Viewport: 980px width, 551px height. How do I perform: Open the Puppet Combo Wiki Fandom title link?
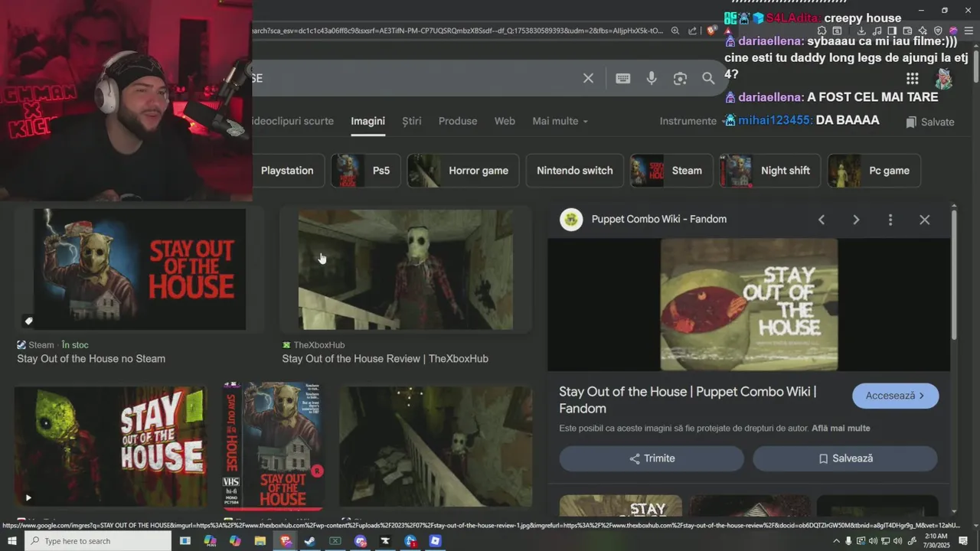click(688, 399)
